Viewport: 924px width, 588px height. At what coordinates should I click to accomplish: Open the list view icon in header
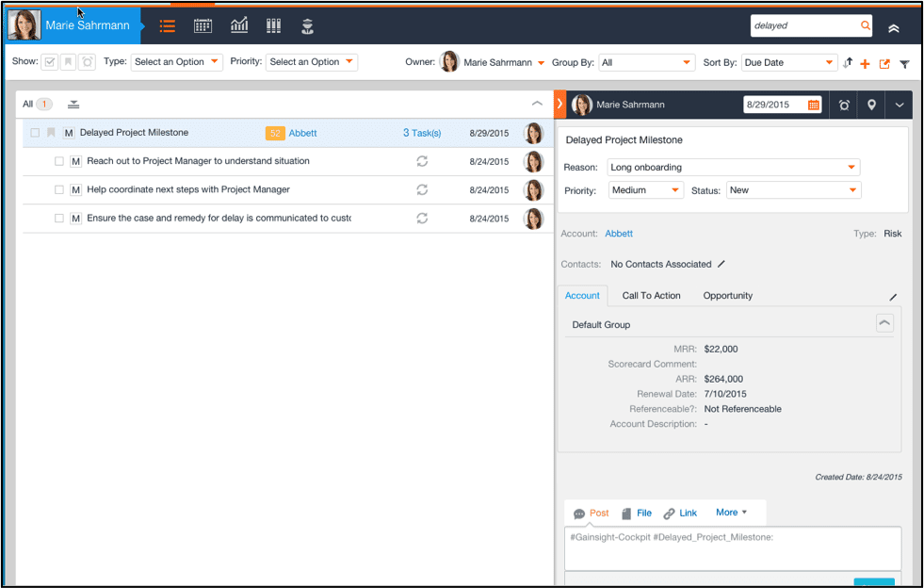(168, 26)
